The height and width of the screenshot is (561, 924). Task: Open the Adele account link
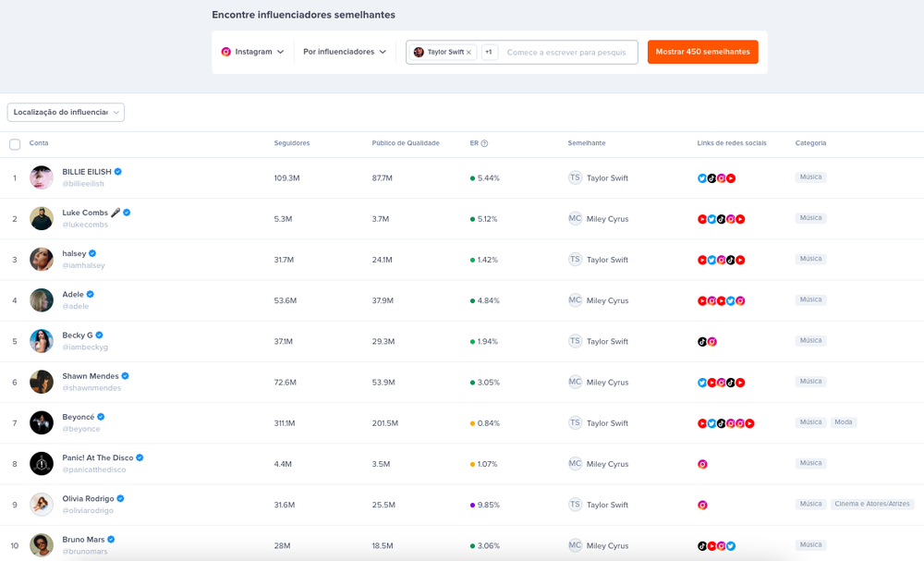click(x=73, y=294)
